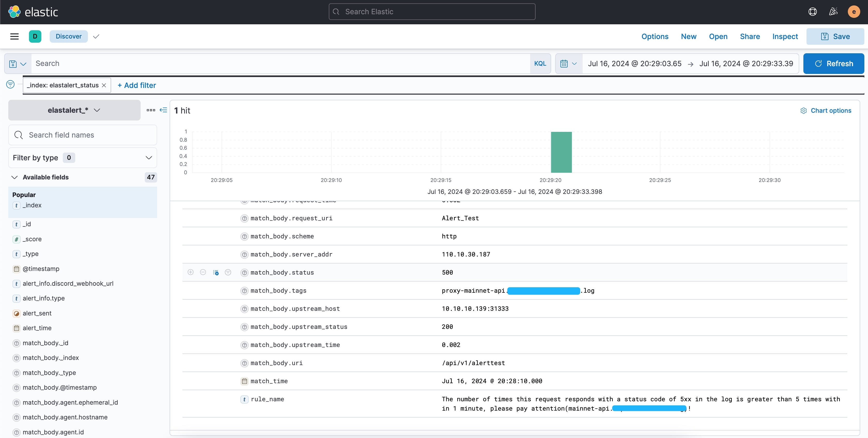Image resolution: width=868 pixels, height=438 pixels.
Task: Click Share in the top menu
Action: pyautogui.click(x=750, y=36)
